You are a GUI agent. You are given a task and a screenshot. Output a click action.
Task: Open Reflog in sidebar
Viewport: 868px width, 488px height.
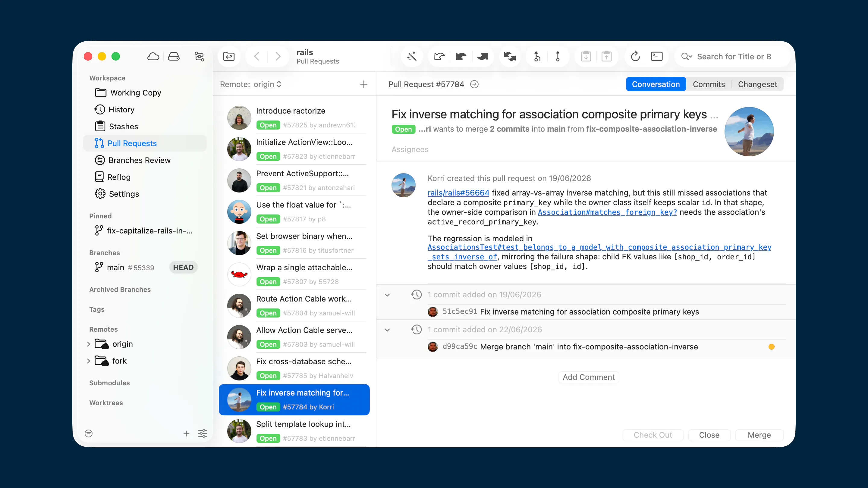[145, 177]
